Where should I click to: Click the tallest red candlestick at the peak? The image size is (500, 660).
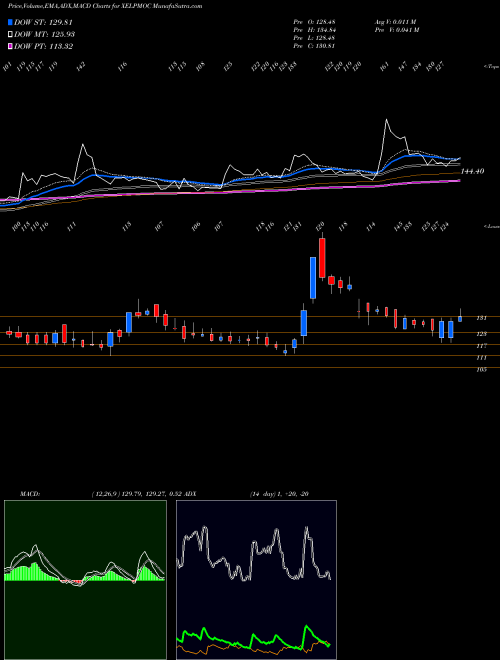[x=322, y=258]
